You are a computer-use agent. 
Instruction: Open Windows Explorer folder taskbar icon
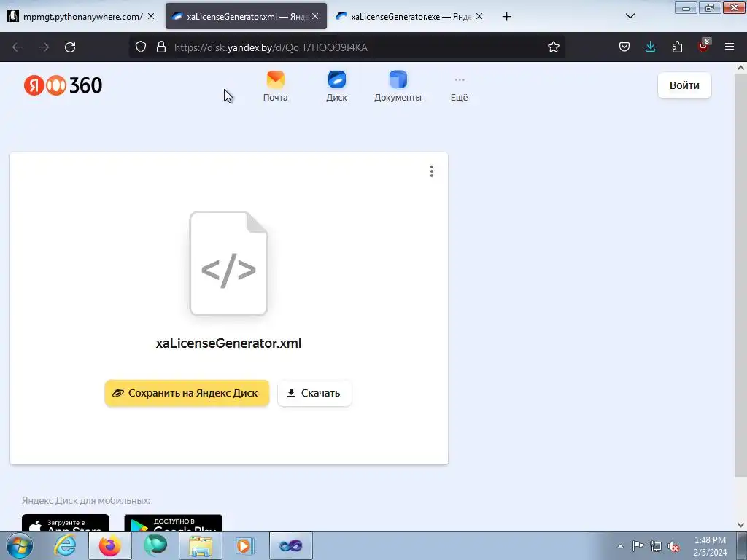click(x=201, y=545)
